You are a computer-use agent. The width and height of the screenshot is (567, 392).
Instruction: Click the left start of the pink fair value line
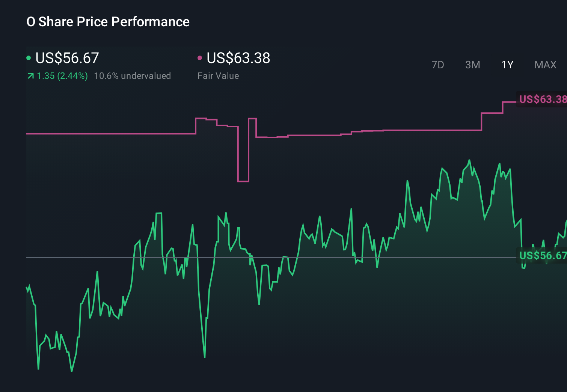[x=27, y=133]
